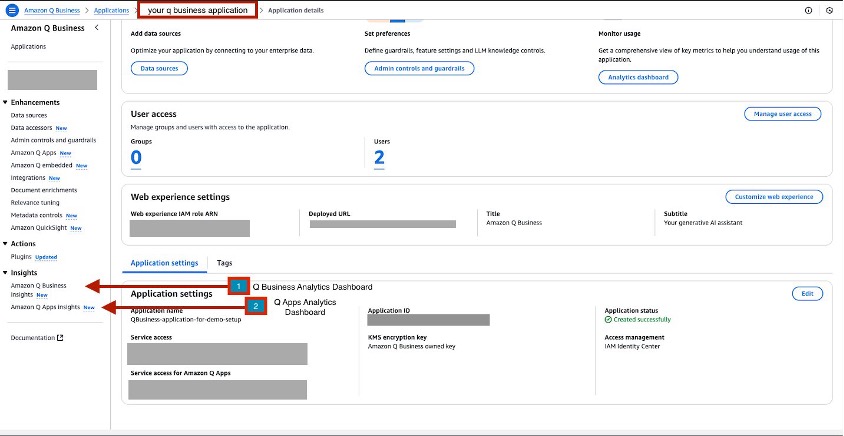Click the Add data sources heading

coord(156,33)
